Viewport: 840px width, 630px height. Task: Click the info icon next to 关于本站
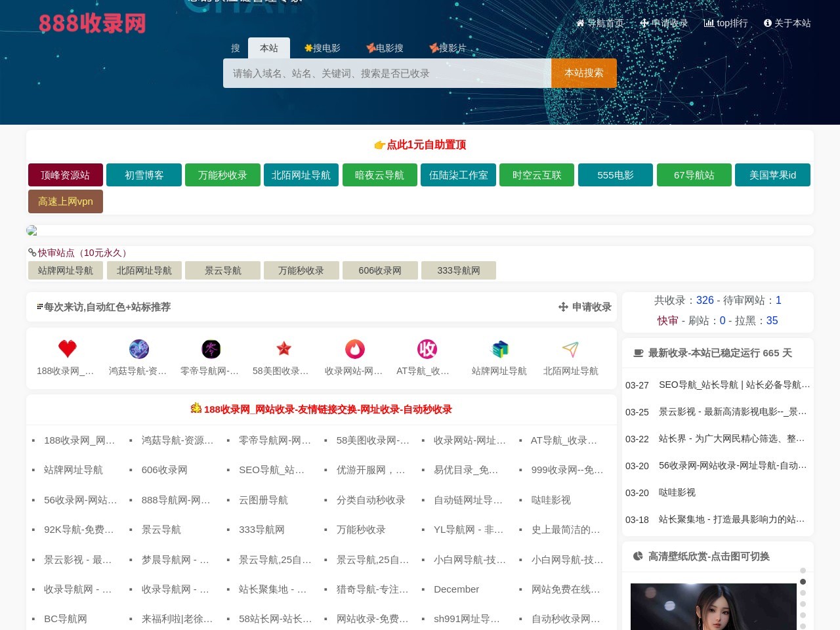point(767,23)
